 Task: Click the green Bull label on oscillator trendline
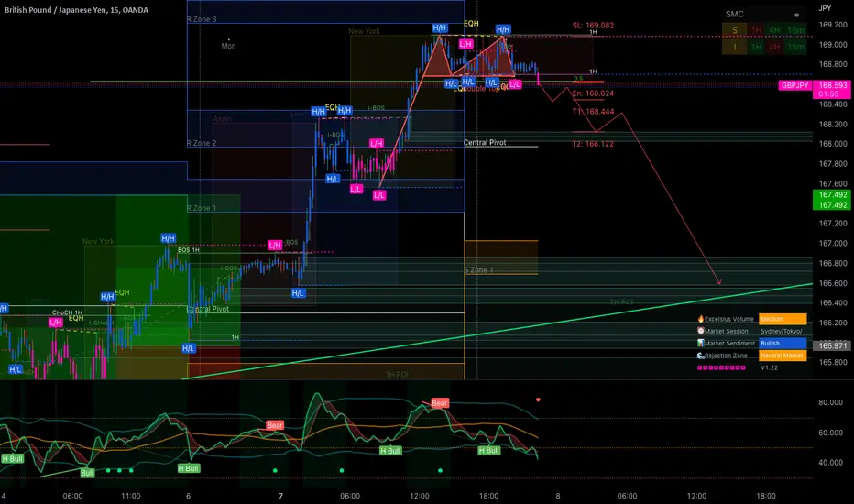pyautogui.click(x=87, y=473)
